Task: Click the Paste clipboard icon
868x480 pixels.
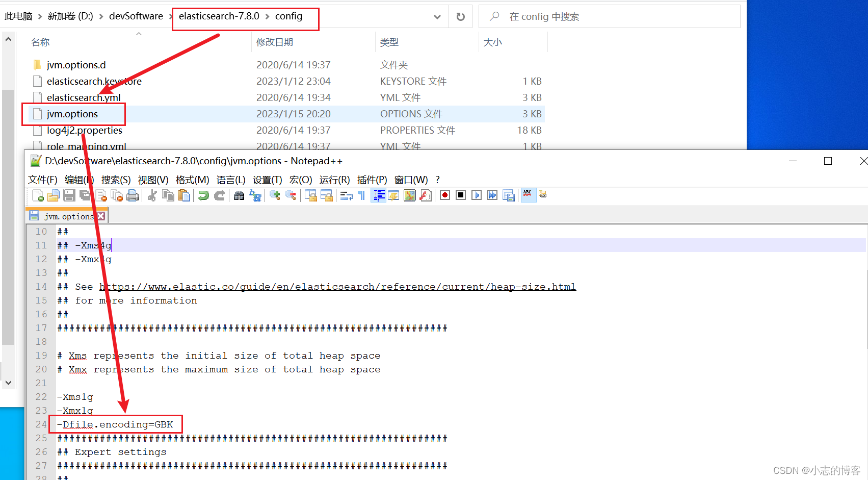Action: pos(184,195)
